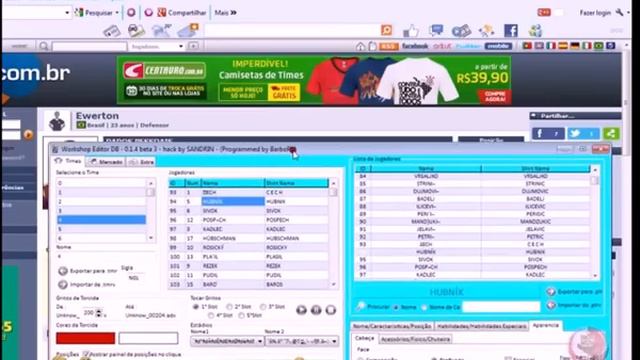The image size is (640, 360).
Task: Click the chat bubble icon in toolbar
Action: (436, 30)
